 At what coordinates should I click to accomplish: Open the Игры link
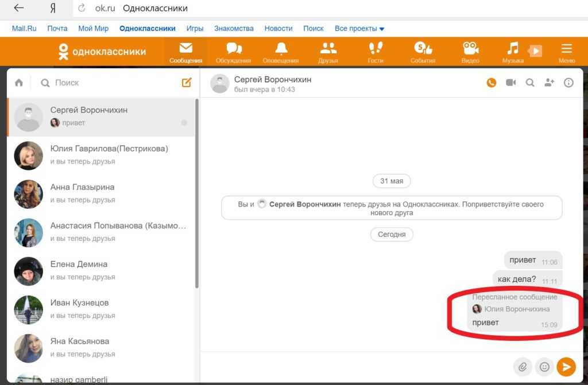click(x=195, y=29)
